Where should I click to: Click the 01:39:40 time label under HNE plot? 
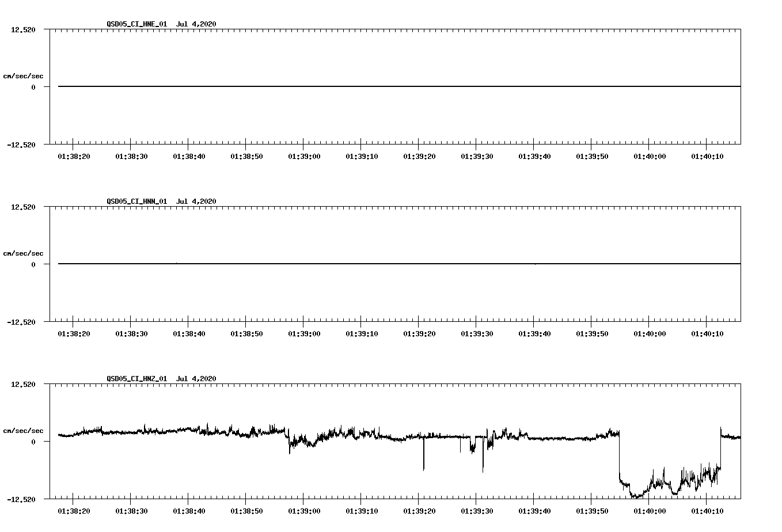click(x=534, y=157)
